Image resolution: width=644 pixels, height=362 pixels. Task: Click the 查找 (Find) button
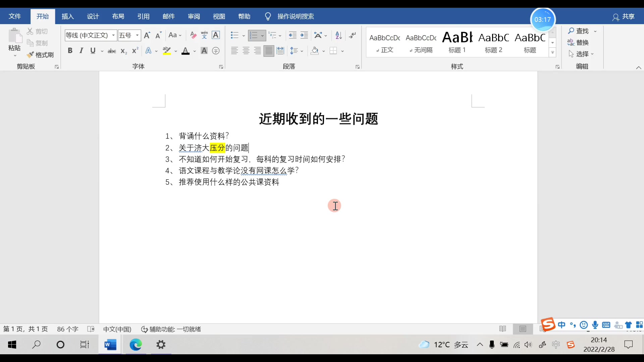pos(579,31)
